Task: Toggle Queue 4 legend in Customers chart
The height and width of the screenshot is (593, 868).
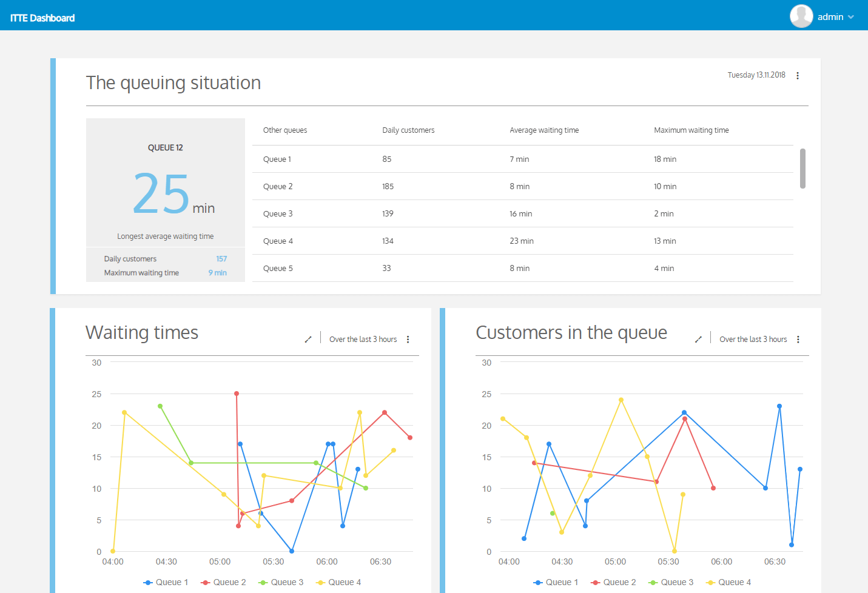Action: coord(728,582)
